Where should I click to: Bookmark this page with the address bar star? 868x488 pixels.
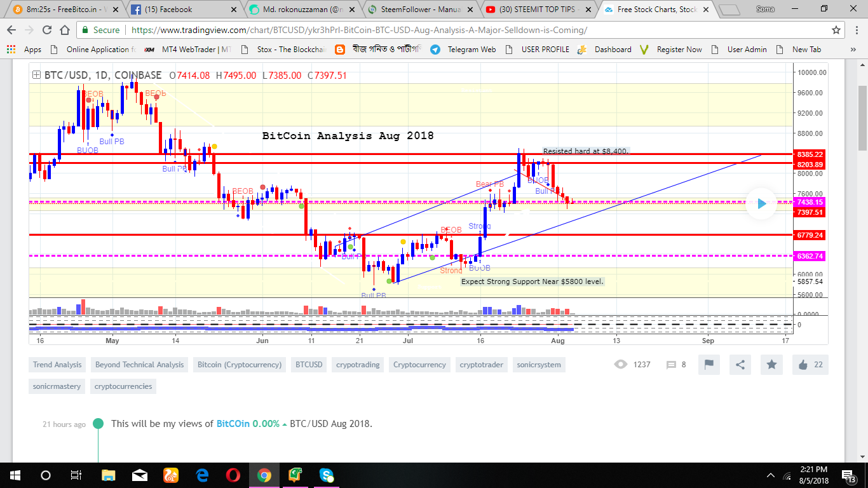click(836, 30)
